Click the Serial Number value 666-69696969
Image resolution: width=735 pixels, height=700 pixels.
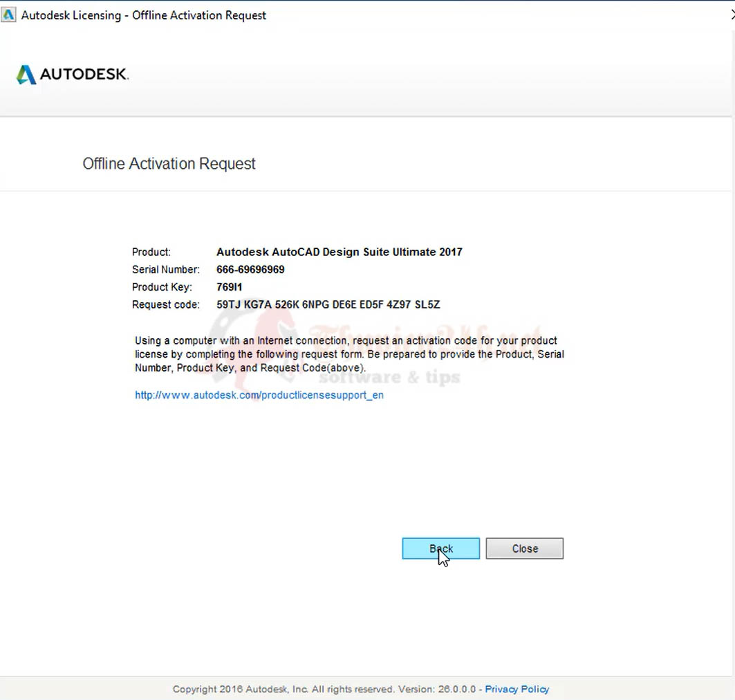click(x=250, y=270)
